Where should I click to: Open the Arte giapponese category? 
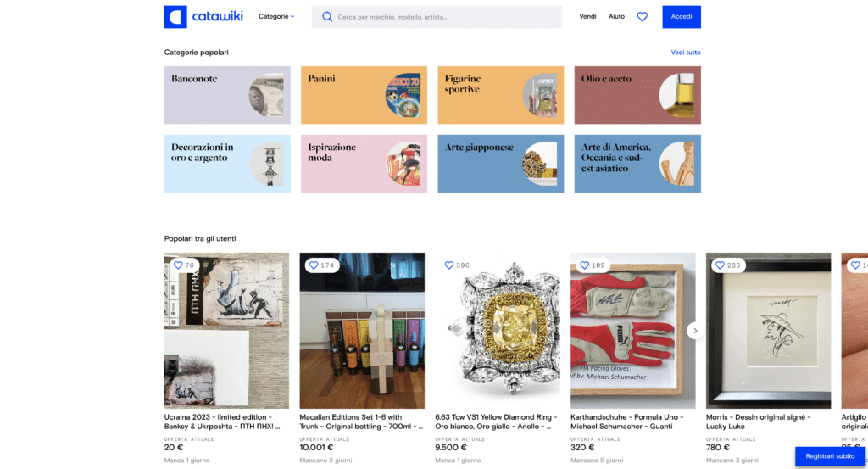[x=500, y=164]
